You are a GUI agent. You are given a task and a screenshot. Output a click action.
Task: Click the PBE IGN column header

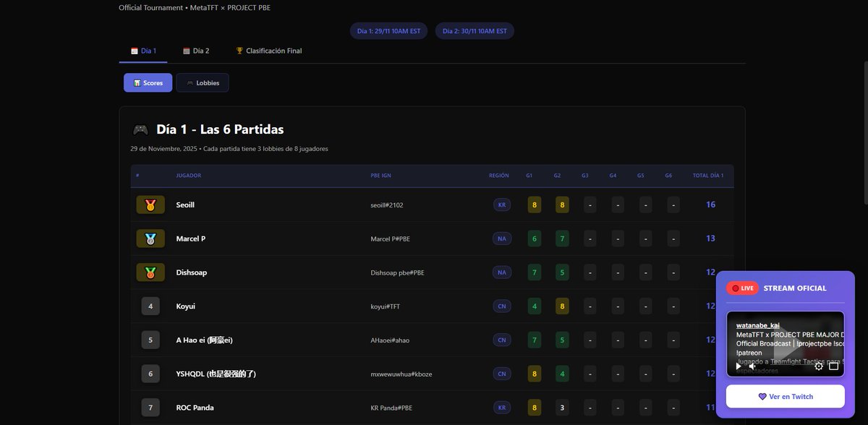coord(381,176)
